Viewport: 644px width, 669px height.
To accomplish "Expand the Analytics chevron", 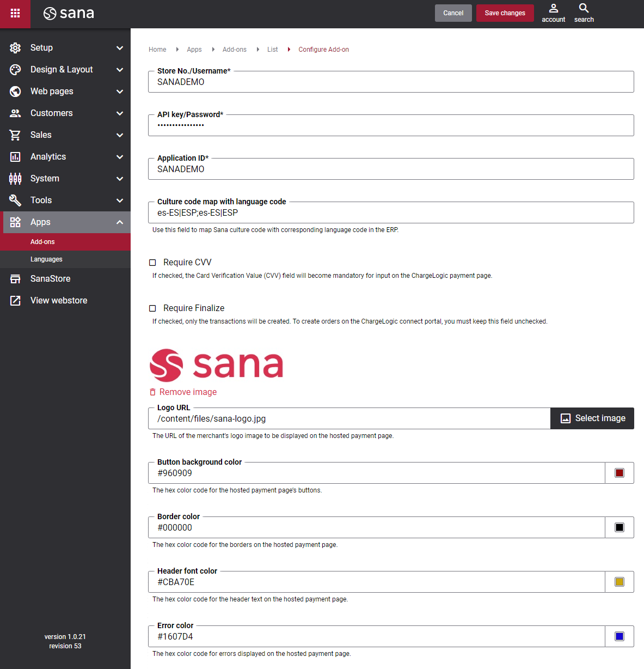I will [x=120, y=157].
